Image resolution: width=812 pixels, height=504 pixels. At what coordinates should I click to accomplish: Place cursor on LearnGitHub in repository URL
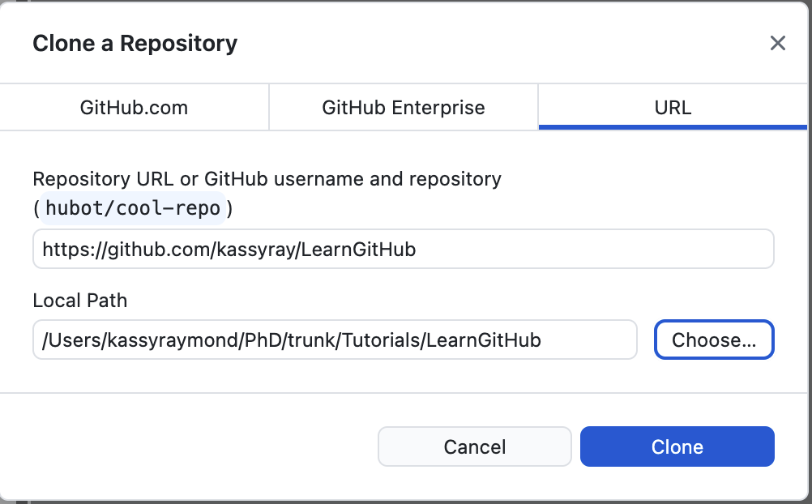pos(361,250)
